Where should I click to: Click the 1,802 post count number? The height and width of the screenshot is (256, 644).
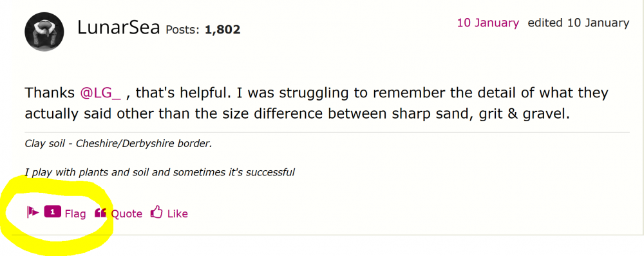(x=222, y=30)
